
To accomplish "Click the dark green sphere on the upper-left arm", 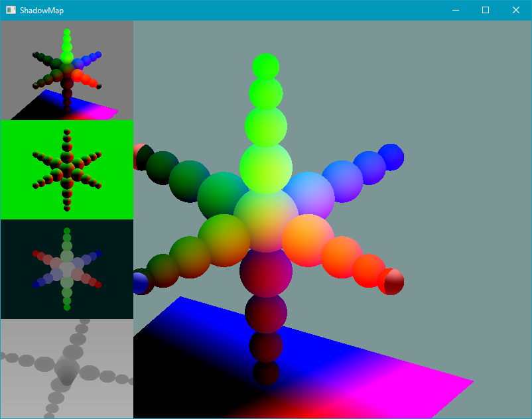I will 163,168.
